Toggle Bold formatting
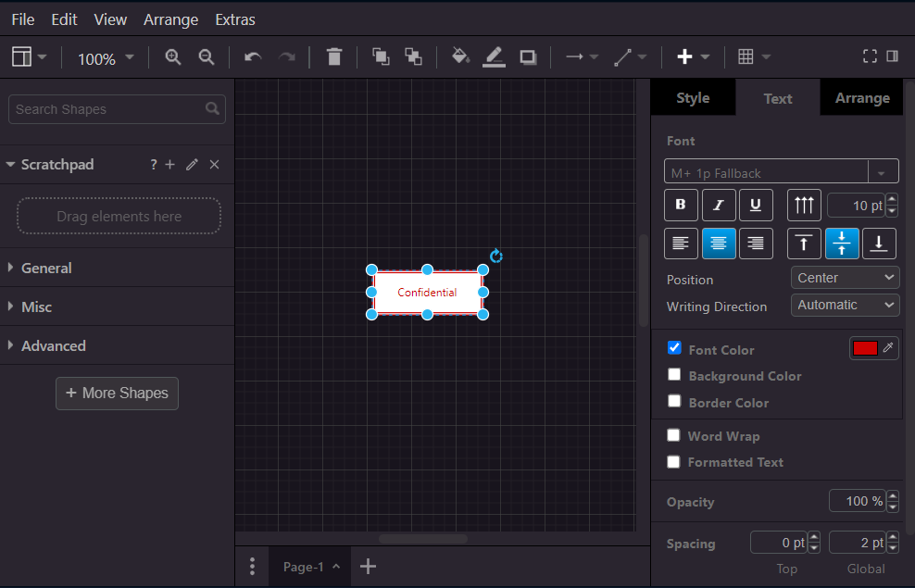 tap(681, 205)
